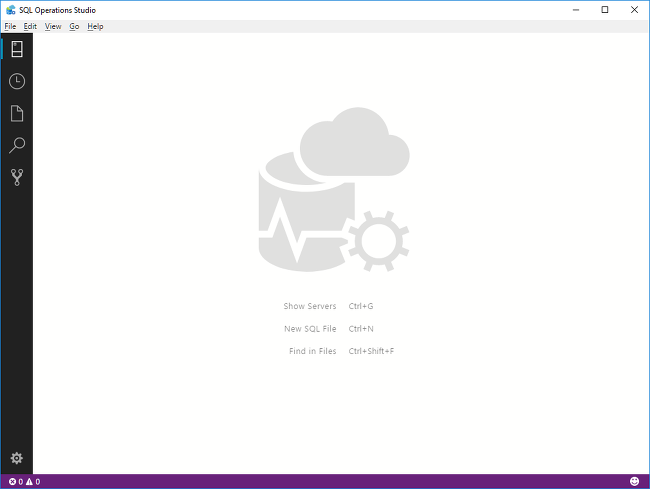Open Source Control branch icon
This screenshot has height=489, width=650.
click(x=17, y=177)
